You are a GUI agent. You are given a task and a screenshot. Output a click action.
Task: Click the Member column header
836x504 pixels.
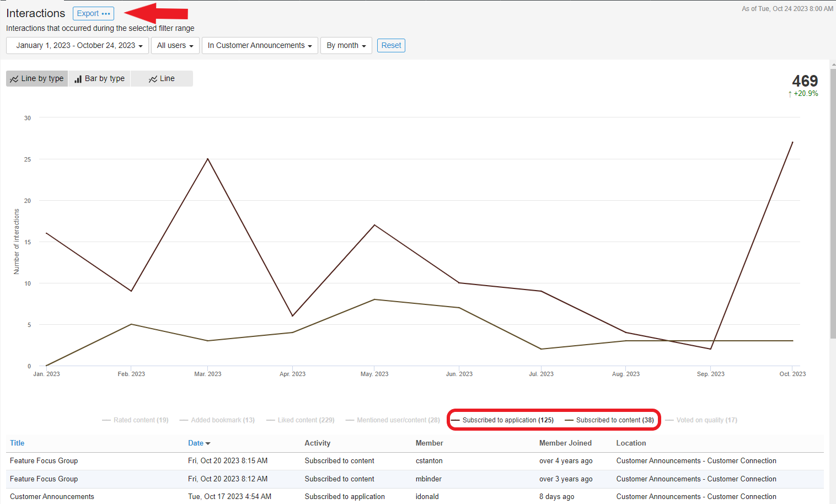430,443
